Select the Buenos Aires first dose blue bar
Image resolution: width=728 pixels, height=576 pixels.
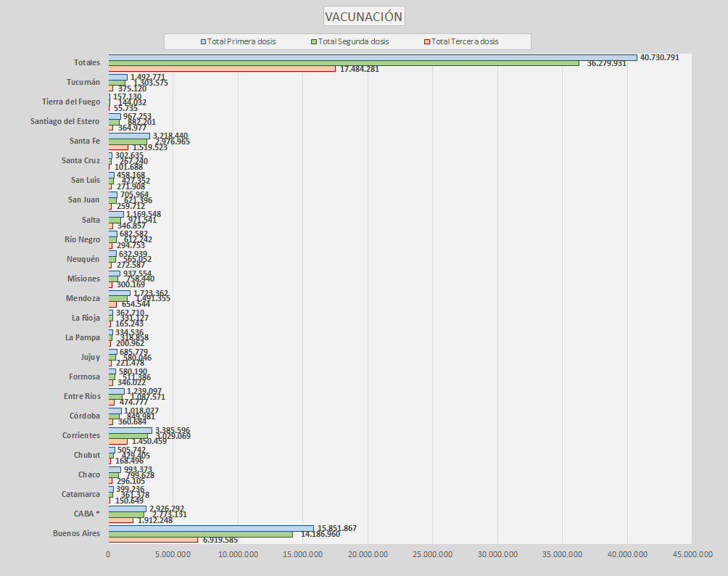[211, 529]
